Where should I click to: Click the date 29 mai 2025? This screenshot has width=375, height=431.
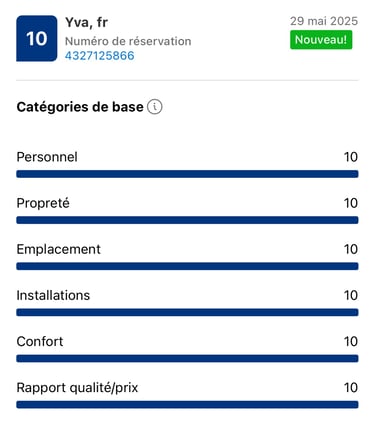pos(324,21)
